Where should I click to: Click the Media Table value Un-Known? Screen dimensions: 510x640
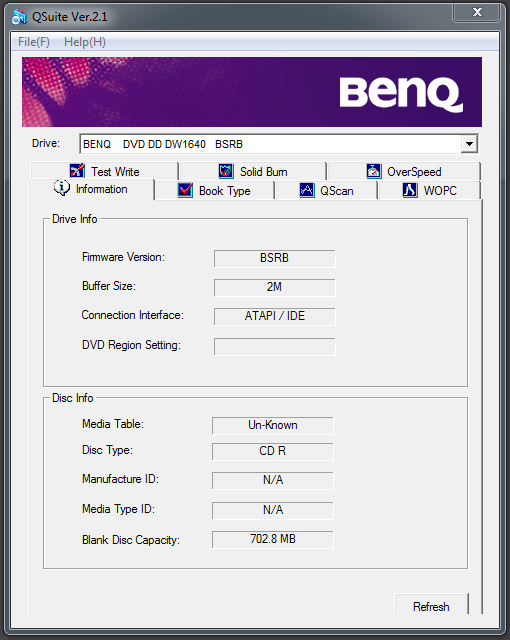pyautogui.click(x=273, y=425)
